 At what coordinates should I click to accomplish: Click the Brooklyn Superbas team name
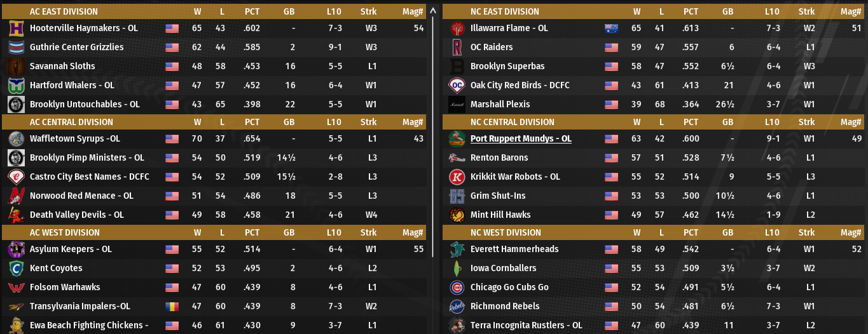pos(507,67)
